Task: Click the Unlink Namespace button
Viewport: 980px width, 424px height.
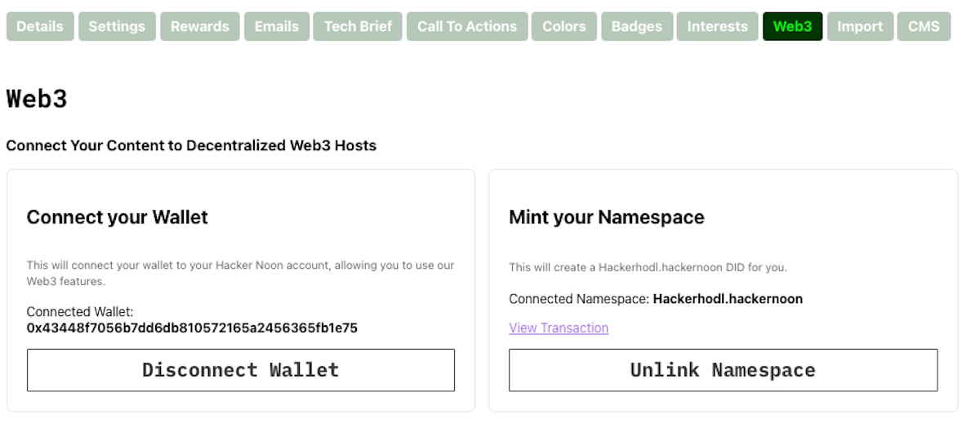Action: 723,370
